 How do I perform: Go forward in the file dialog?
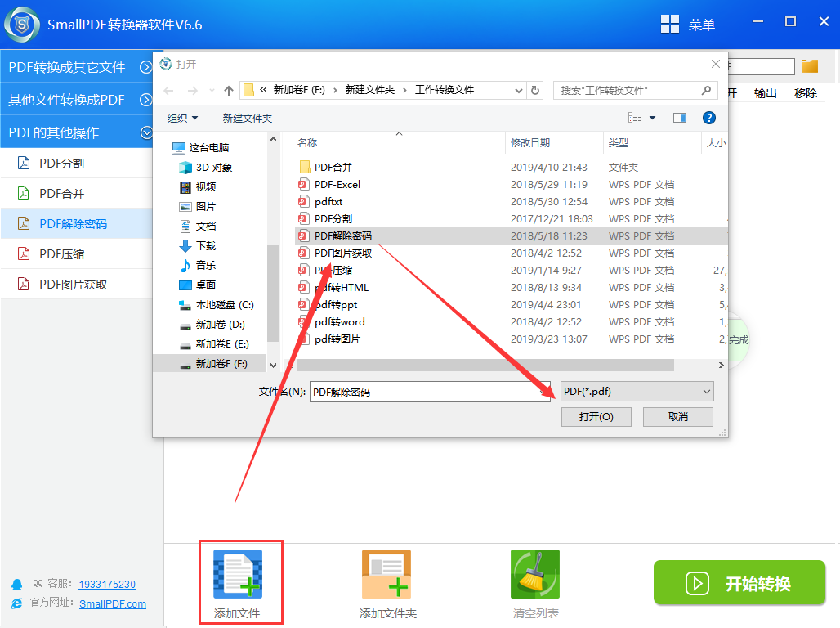point(193,91)
